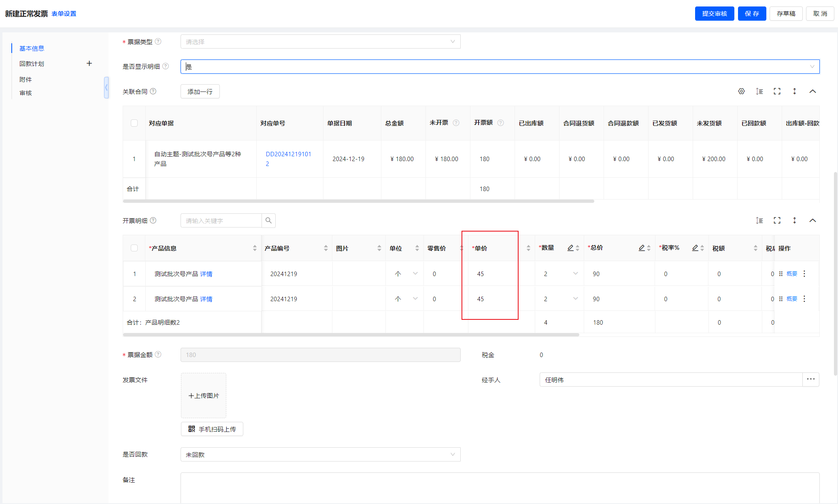Open the 表单设置 link
838x504 pixels.
point(64,14)
